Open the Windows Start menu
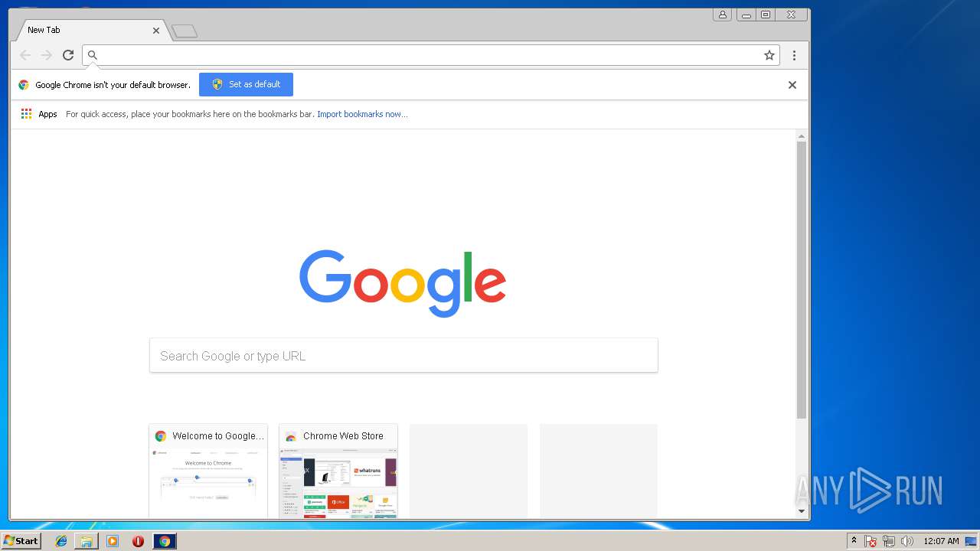Screen dimensions: 980x551 click(21, 541)
